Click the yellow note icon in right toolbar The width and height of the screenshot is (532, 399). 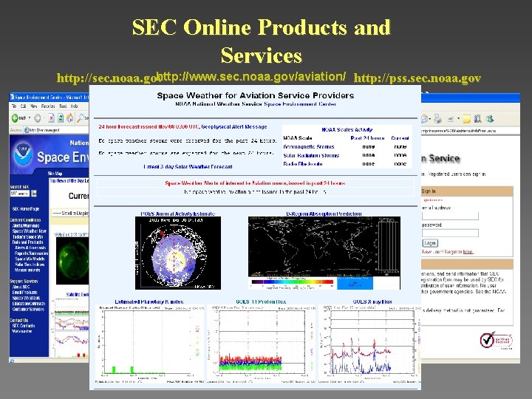point(467,119)
